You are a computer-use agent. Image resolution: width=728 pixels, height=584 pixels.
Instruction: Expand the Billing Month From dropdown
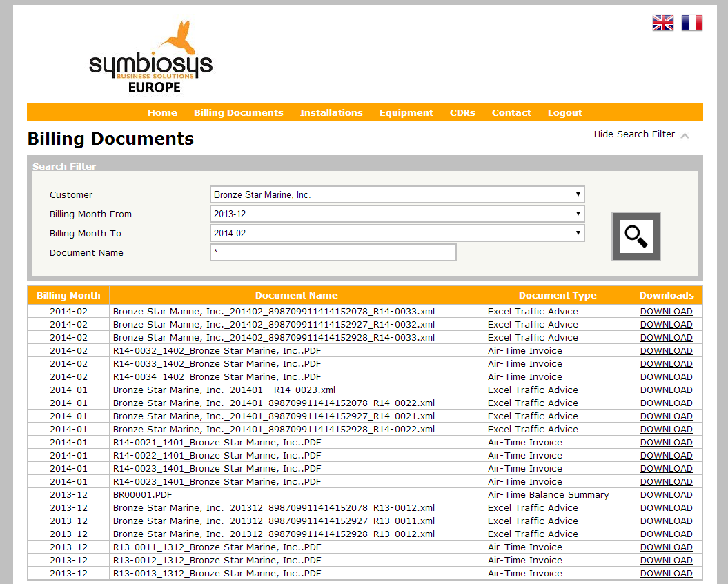397,214
